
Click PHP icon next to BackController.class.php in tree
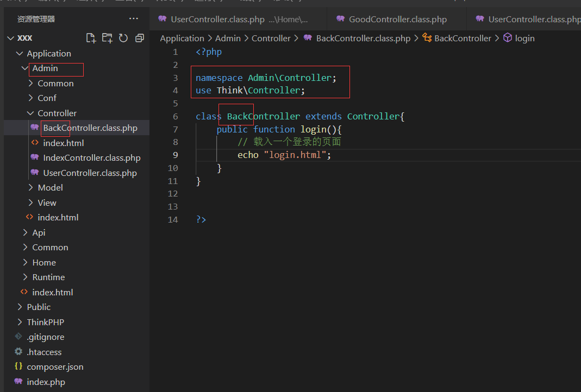35,128
